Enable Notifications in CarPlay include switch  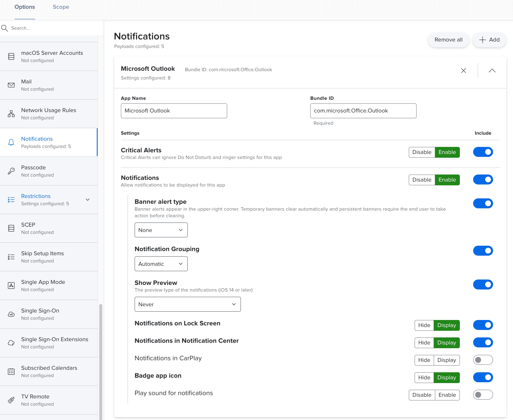pyautogui.click(x=483, y=360)
